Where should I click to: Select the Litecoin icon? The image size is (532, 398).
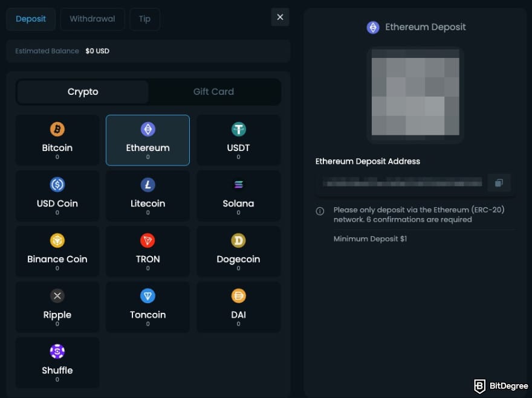point(148,185)
